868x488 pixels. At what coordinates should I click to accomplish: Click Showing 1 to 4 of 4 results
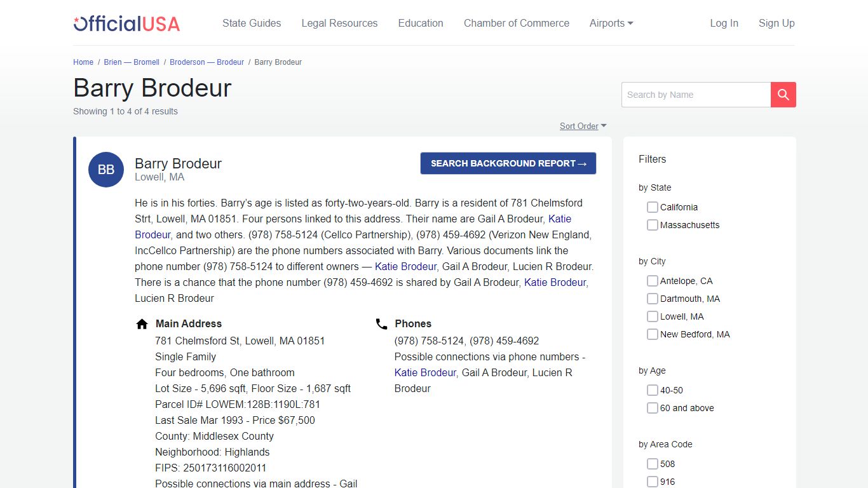125,111
